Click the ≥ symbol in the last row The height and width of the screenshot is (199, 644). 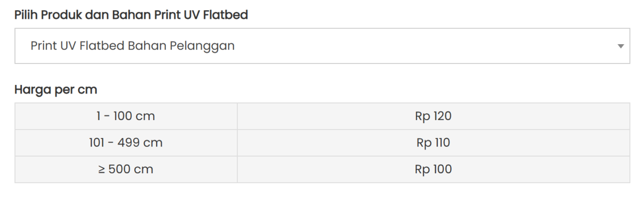pyautogui.click(x=102, y=169)
